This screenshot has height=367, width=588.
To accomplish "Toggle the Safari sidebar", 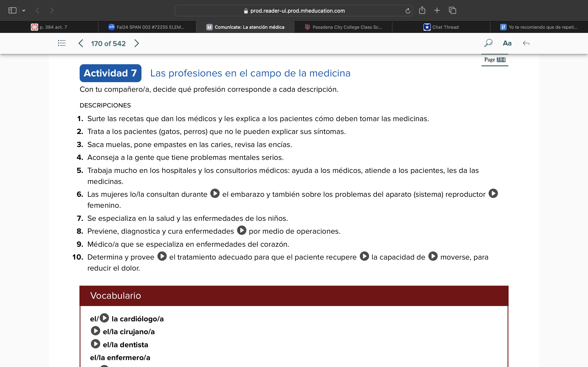I will point(12,10).
